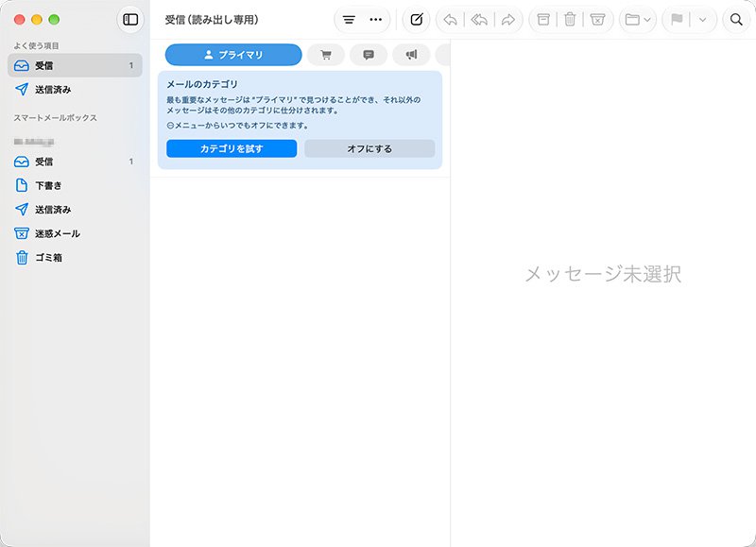Click the green zoom window button
The image size is (756, 547).
coord(54,20)
